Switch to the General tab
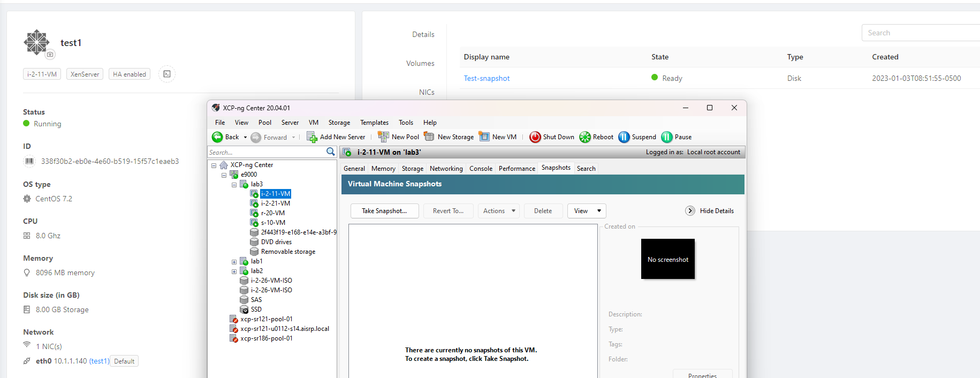The image size is (980, 378). [354, 169]
